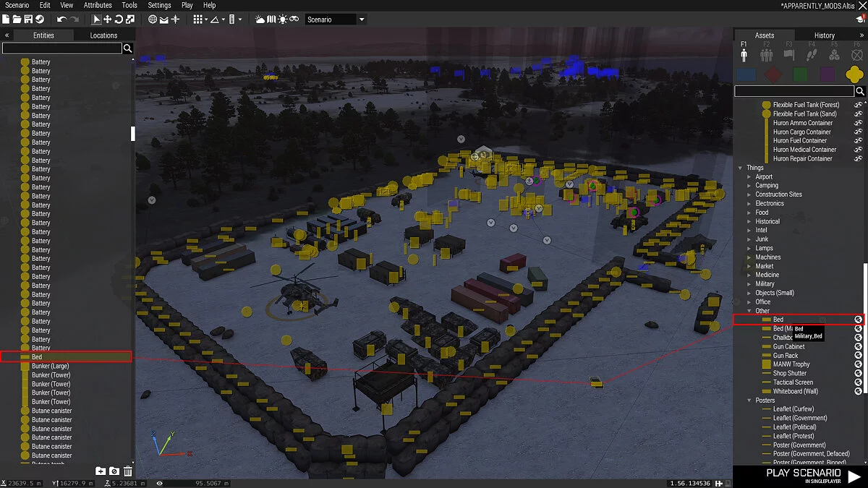Open the intel envelope icon

pos(163,20)
